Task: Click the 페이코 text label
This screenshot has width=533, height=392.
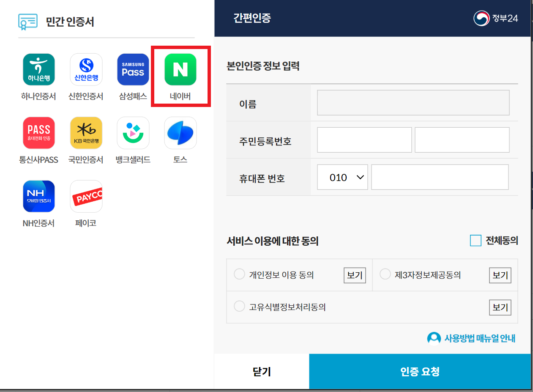Action: [86, 223]
